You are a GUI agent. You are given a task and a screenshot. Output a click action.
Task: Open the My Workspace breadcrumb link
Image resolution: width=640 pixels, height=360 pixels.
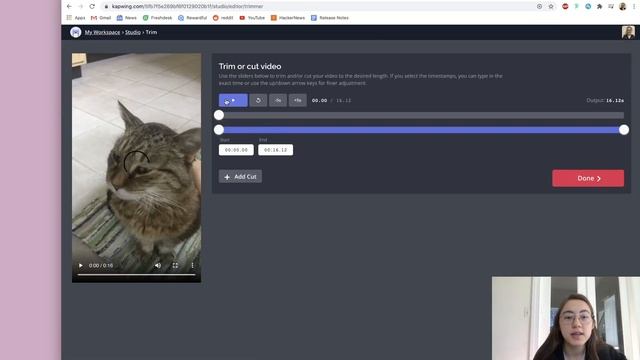click(102, 32)
